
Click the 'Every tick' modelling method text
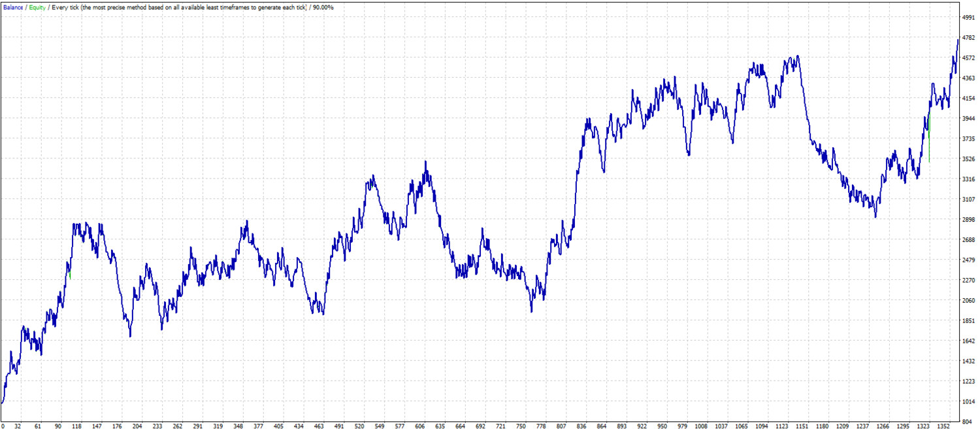point(67,7)
